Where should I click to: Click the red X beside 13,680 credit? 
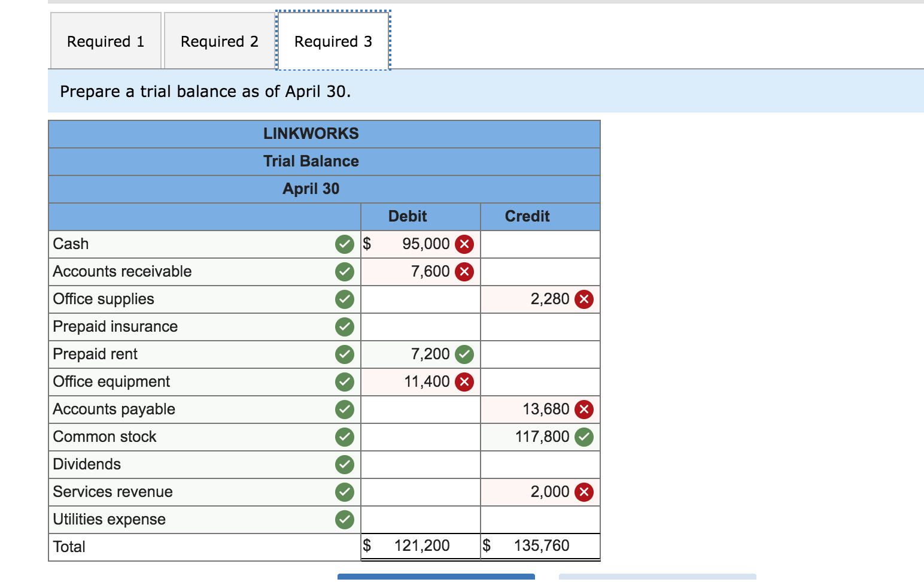pos(584,410)
